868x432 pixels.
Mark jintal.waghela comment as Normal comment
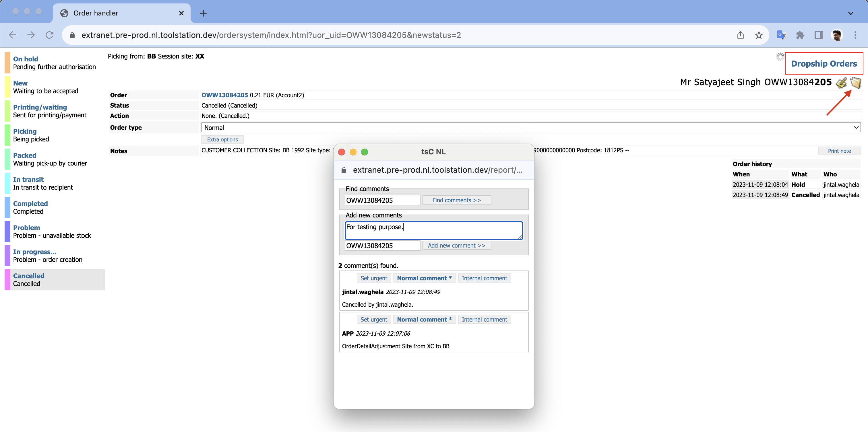pyautogui.click(x=424, y=278)
